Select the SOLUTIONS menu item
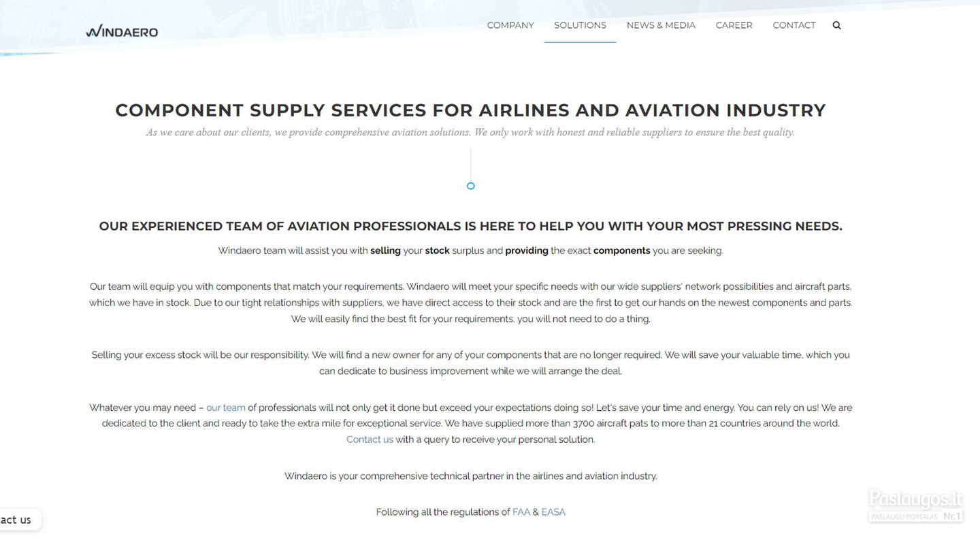This screenshot has height=538, width=980. (580, 25)
